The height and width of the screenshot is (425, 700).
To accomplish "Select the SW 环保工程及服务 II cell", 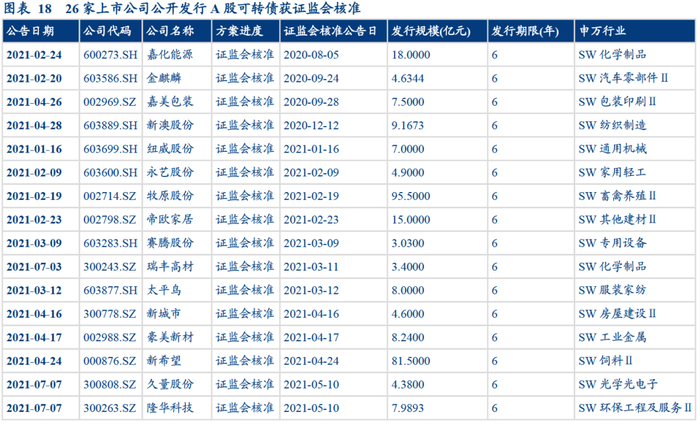I will coord(634,408).
